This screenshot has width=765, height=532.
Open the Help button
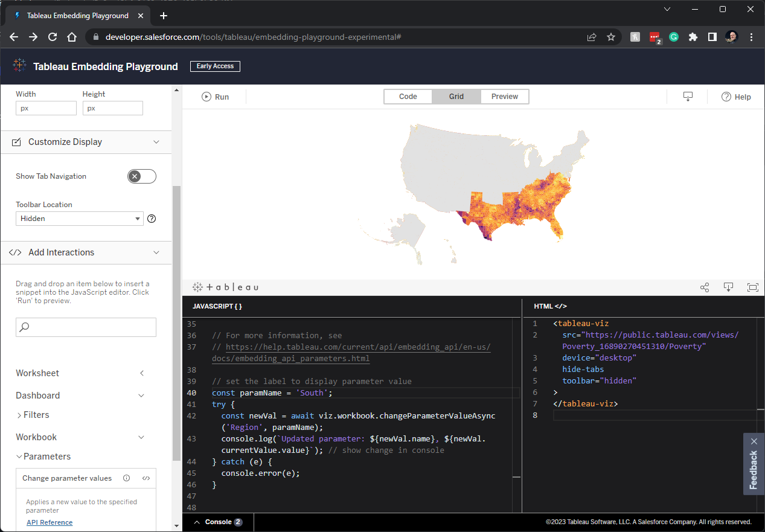737,97
